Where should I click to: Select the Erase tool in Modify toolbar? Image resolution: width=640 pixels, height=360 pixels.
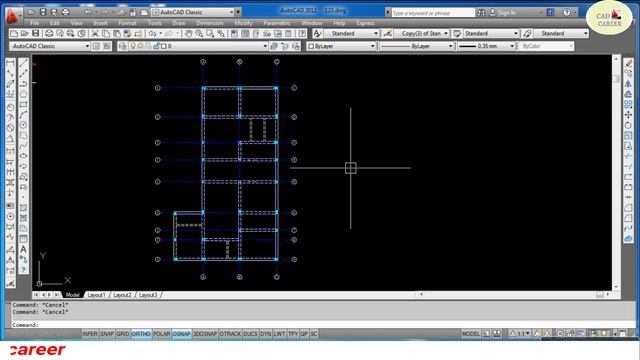point(629,63)
